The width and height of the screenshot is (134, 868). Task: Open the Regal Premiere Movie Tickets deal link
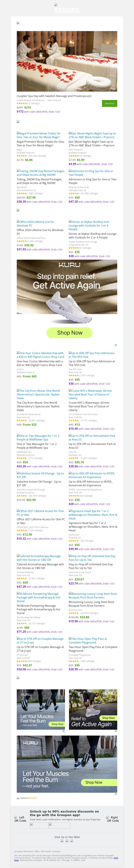point(39,135)
